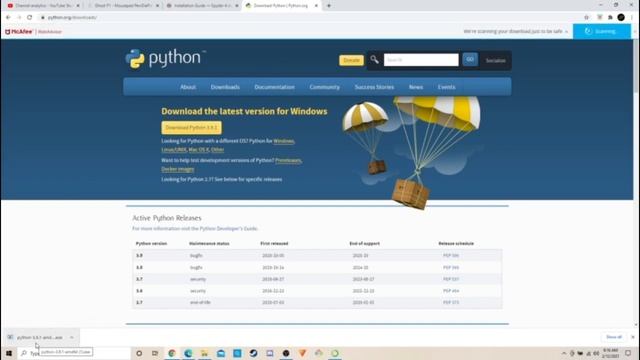Collapse the McAfee scanning message chevron

(567, 31)
